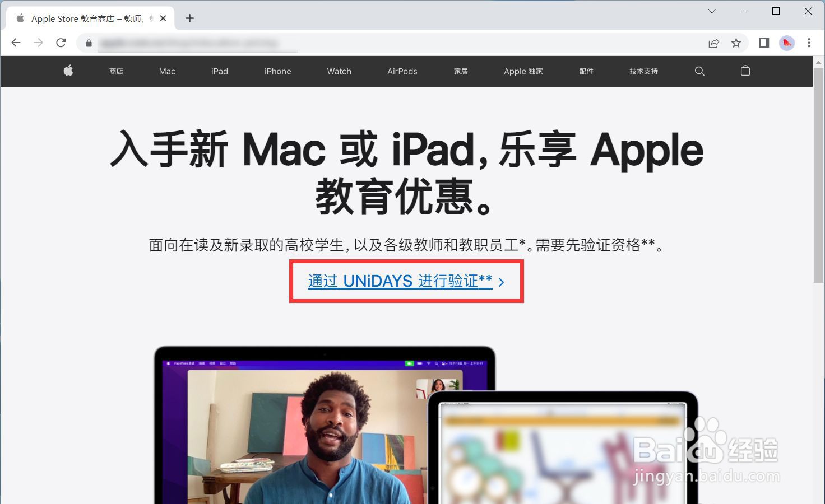Click the headline 入手新 Mac 或 iPad
825x504 pixels.
tap(407, 172)
